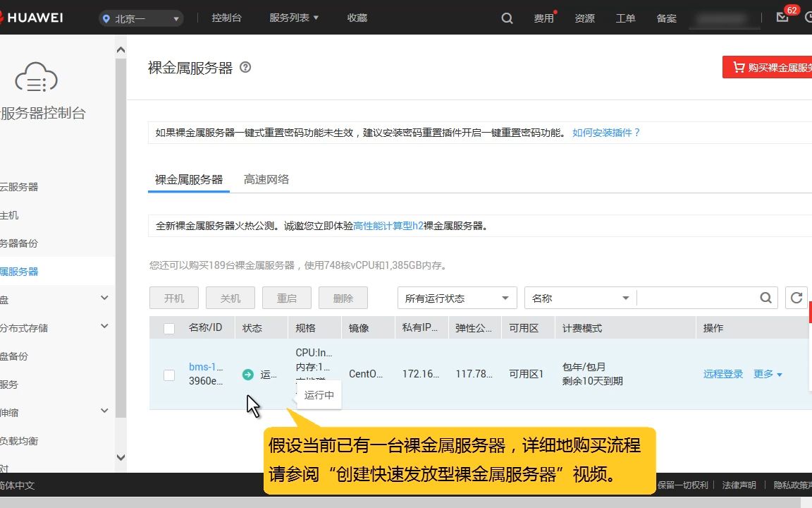Click the location pin in region selector

click(106, 18)
